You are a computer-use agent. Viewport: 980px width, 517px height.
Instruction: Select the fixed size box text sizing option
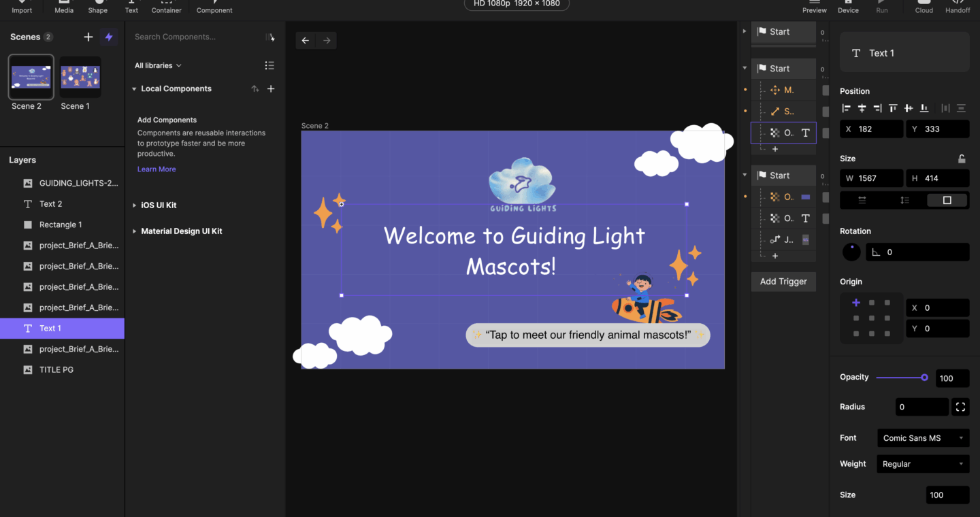coord(947,200)
